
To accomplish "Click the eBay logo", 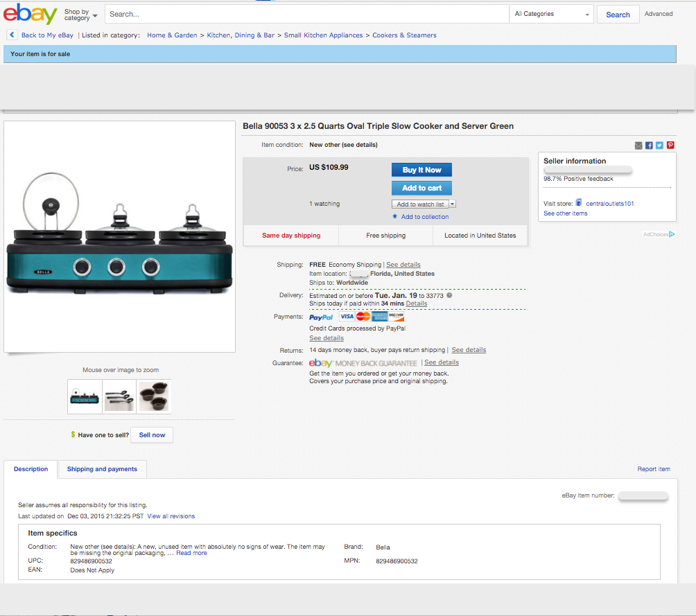I will [31, 14].
